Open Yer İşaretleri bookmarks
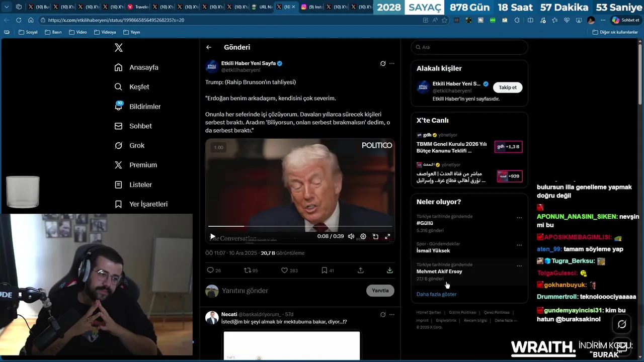 point(141,204)
